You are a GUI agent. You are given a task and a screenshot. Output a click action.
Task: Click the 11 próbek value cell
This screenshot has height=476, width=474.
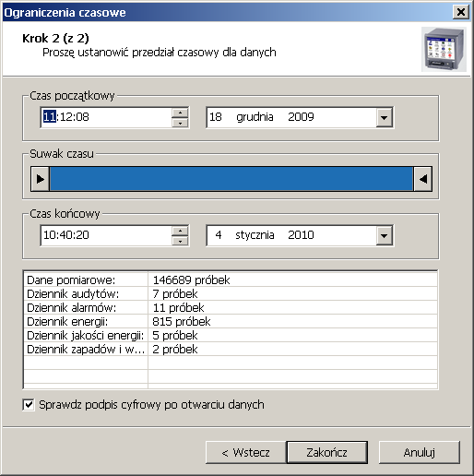click(292, 307)
